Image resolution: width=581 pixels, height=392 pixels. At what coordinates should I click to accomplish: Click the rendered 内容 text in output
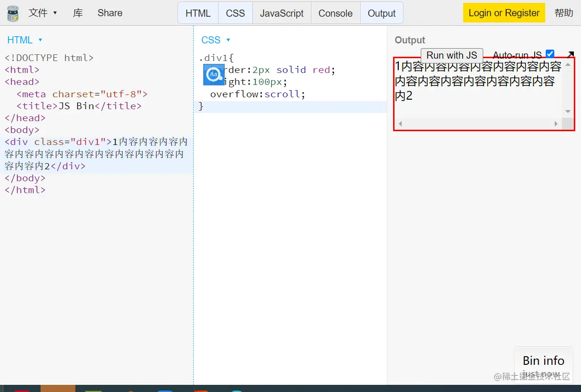click(478, 81)
